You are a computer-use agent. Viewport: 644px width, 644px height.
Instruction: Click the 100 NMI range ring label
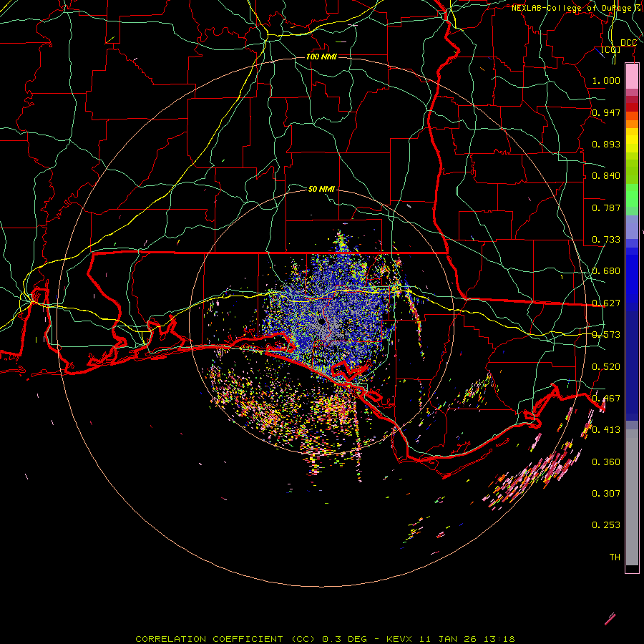(x=321, y=57)
